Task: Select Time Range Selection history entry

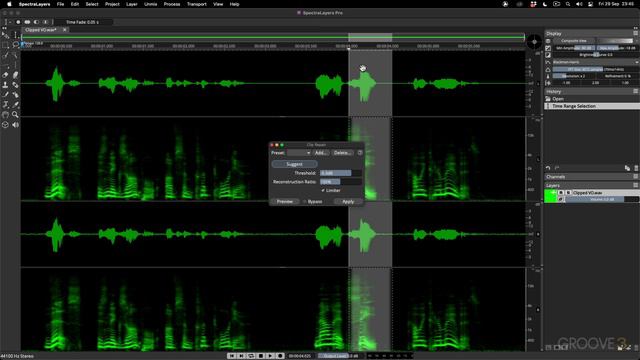Action: 592,106
